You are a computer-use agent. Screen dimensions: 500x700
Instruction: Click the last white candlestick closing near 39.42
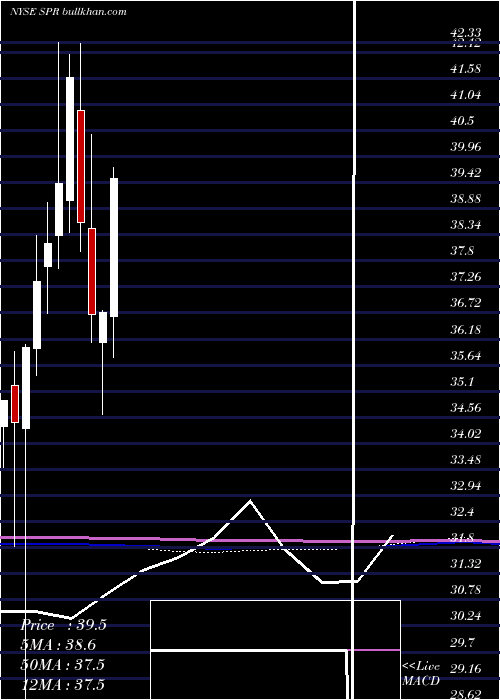click(114, 247)
